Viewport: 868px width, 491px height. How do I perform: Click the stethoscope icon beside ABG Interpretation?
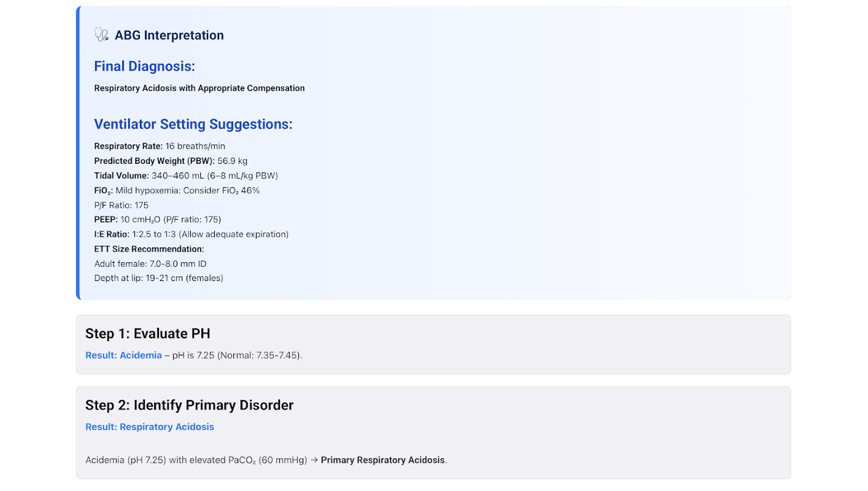(x=101, y=35)
